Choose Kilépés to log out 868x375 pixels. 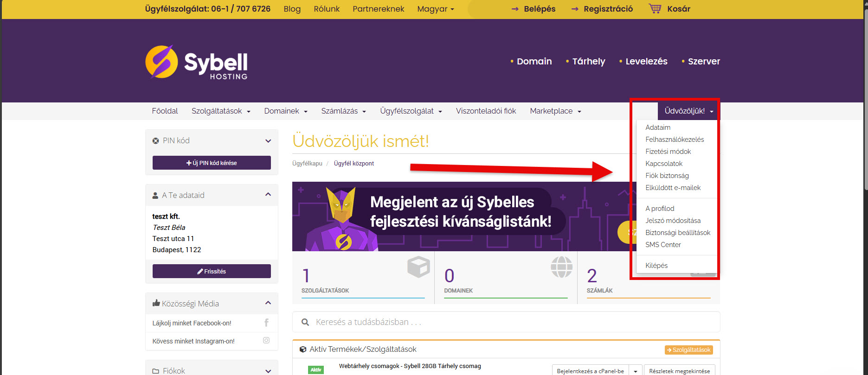point(656,266)
